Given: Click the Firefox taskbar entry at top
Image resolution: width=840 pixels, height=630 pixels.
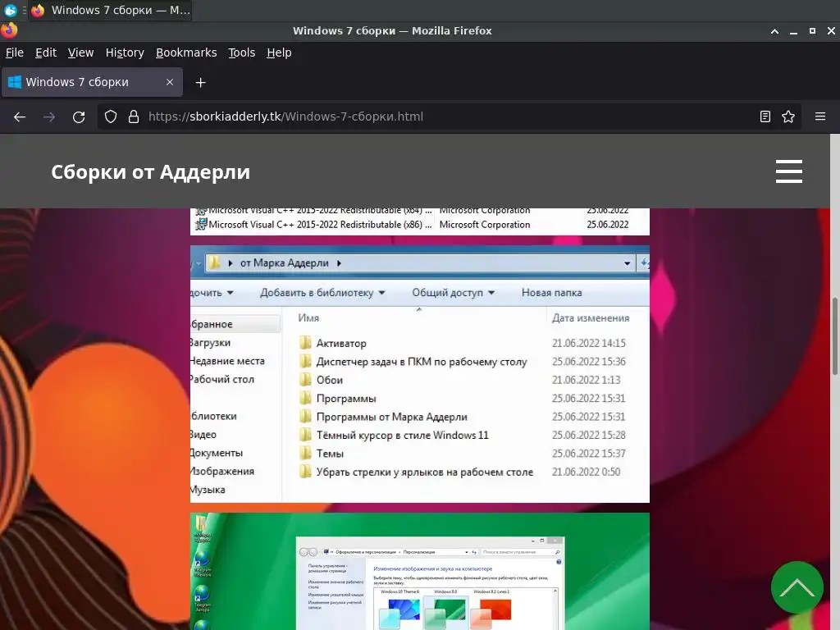Looking at the screenshot, I should tap(111, 10).
